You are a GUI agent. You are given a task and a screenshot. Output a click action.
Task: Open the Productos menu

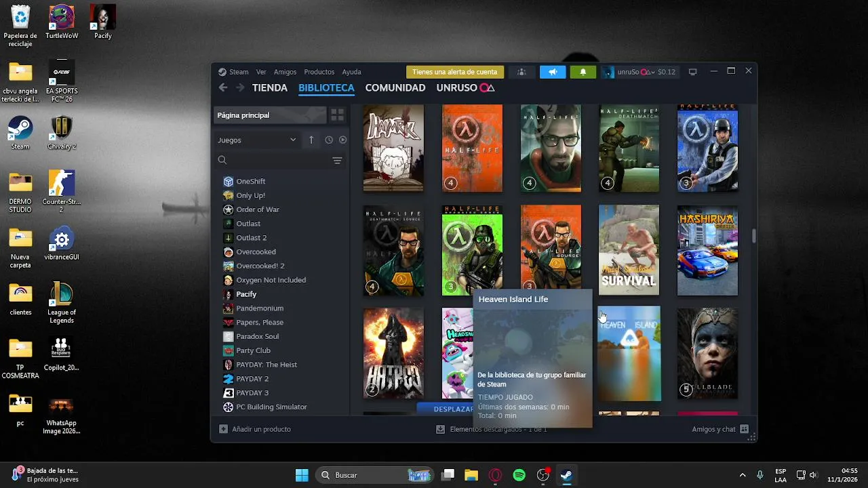319,72
